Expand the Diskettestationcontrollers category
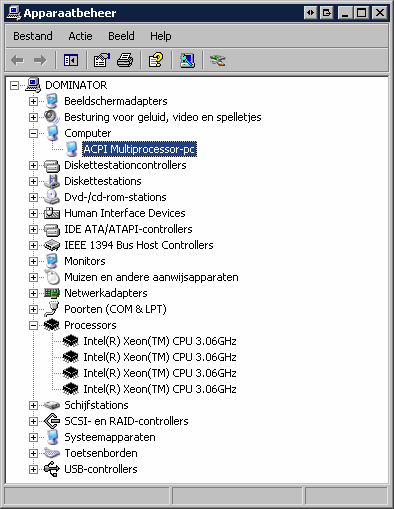This screenshot has height=509, width=394. click(33, 165)
